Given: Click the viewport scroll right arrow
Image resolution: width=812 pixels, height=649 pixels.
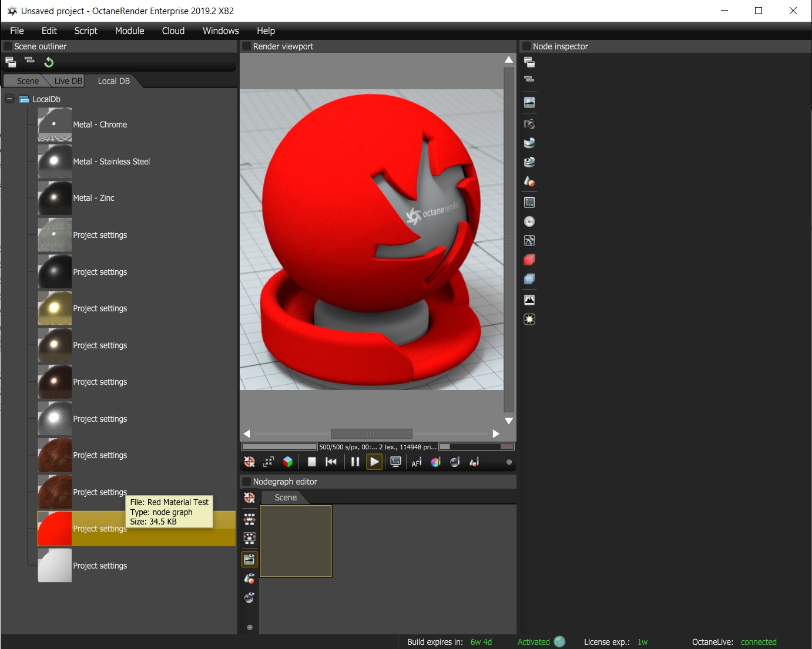Looking at the screenshot, I should point(496,434).
